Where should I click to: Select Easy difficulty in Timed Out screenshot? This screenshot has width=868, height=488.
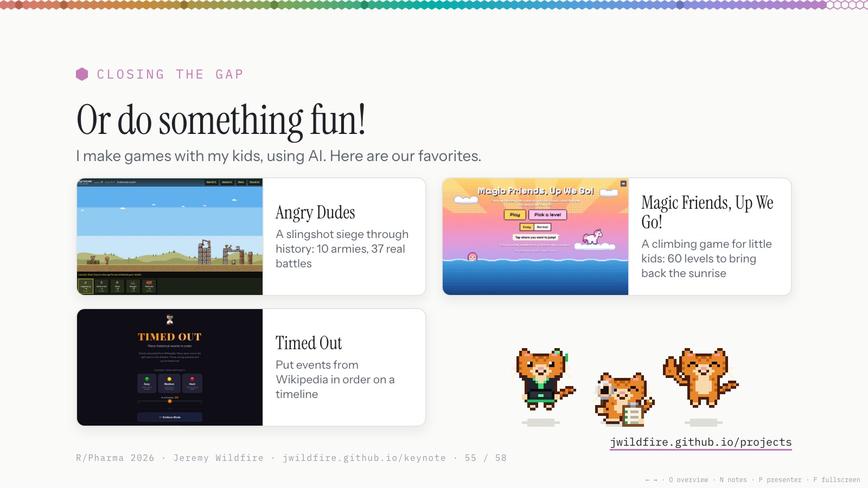(146, 383)
